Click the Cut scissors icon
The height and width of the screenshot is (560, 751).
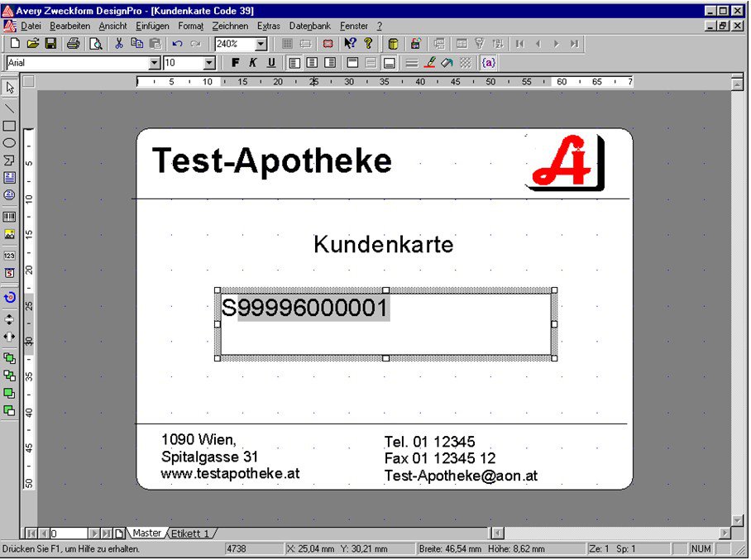[119, 44]
